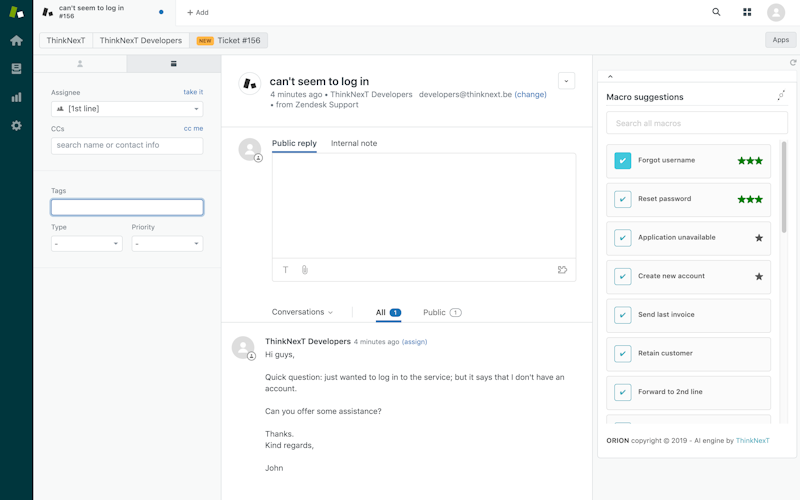
Task: Click ThinkNexT Developers avatar in conversation
Action: click(243, 347)
